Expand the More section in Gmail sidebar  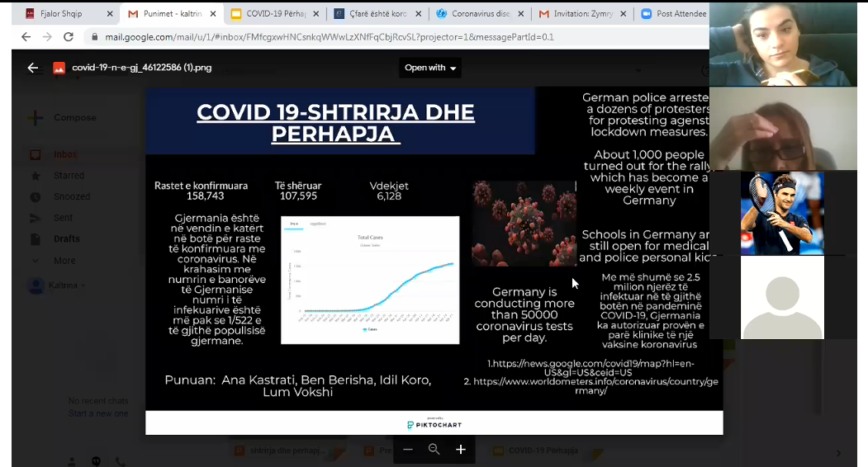[64, 261]
